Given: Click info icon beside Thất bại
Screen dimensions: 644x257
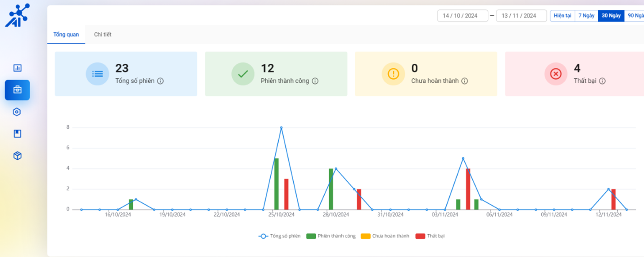Looking at the screenshot, I should tap(602, 81).
